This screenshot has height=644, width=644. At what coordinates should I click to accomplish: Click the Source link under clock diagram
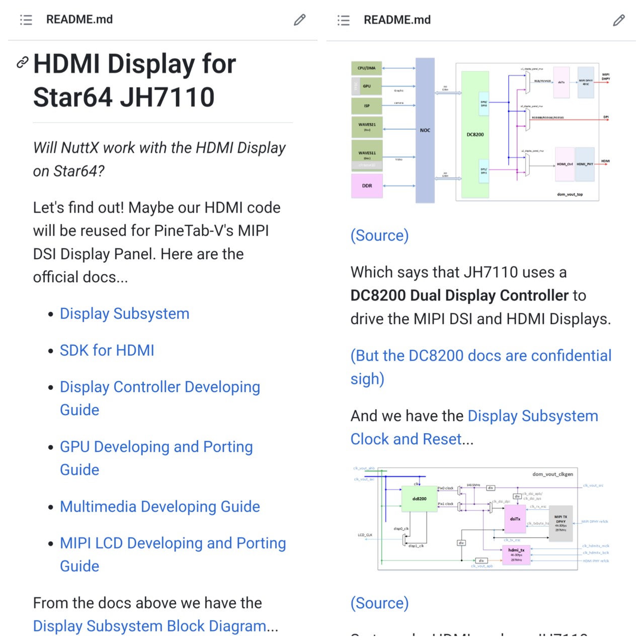point(379,603)
